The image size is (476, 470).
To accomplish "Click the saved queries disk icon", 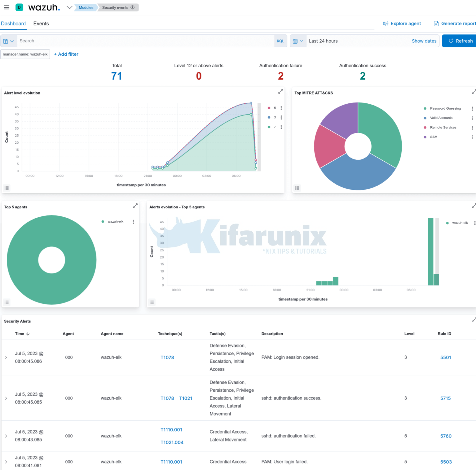I will 5,41.
